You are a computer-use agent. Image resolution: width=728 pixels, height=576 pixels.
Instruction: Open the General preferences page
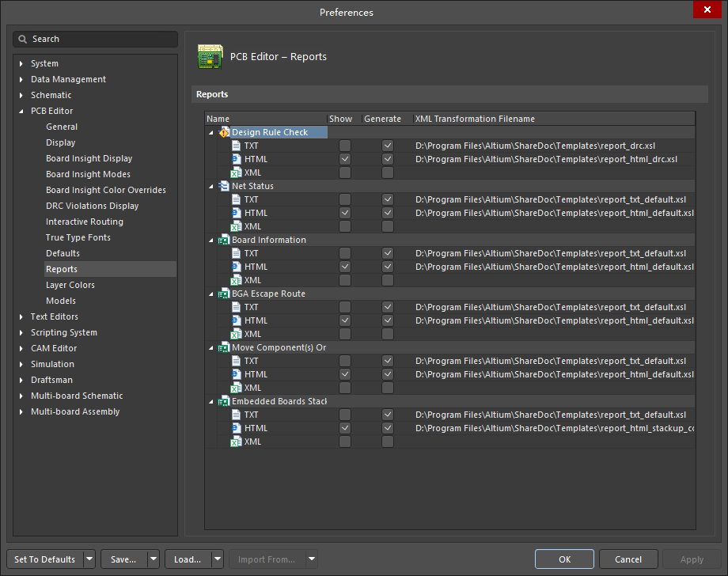(x=62, y=127)
